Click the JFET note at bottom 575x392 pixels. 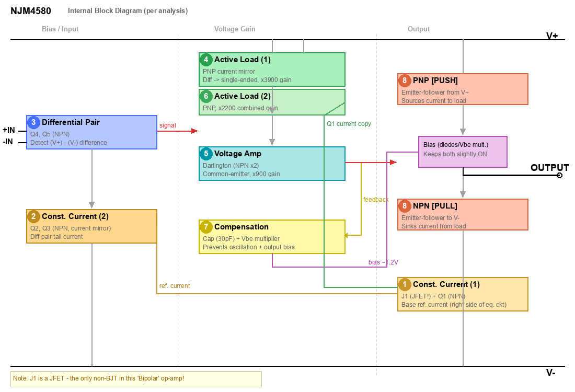click(x=136, y=379)
